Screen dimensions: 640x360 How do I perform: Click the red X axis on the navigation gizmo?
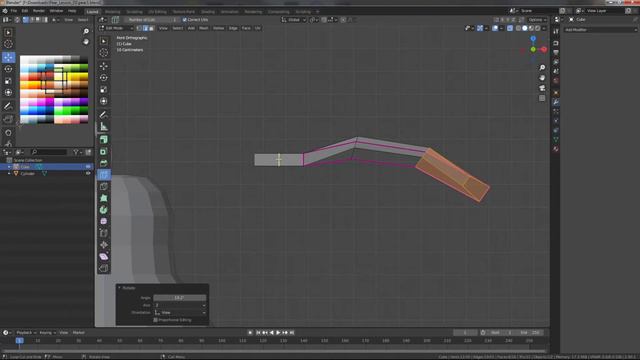pyautogui.click(x=544, y=49)
